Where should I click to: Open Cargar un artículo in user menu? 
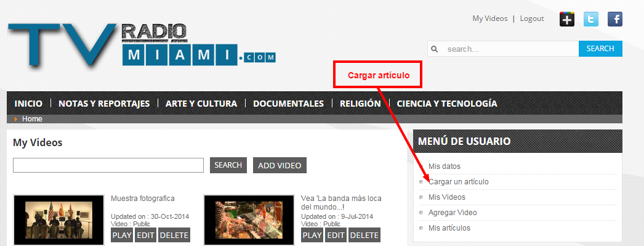(459, 182)
